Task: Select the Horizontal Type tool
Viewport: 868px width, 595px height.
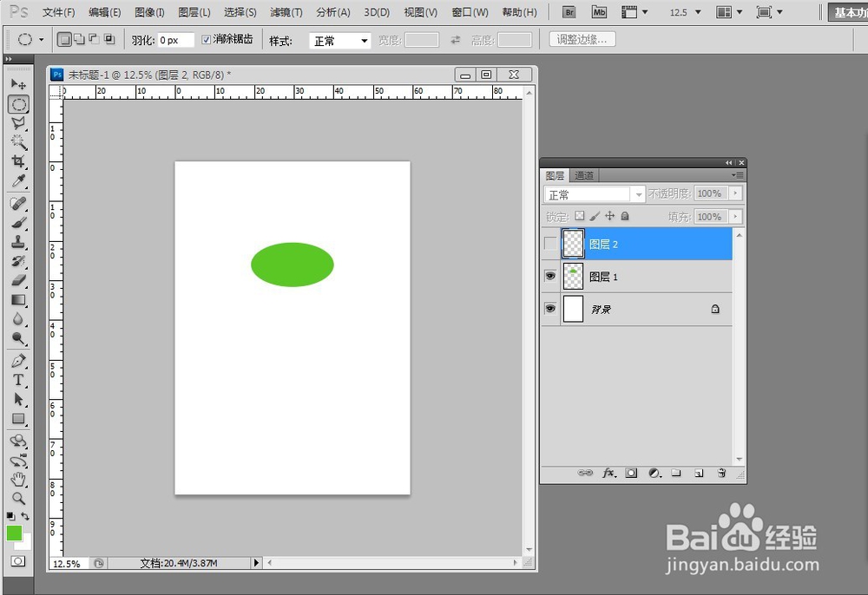Action: click(18, 381)
